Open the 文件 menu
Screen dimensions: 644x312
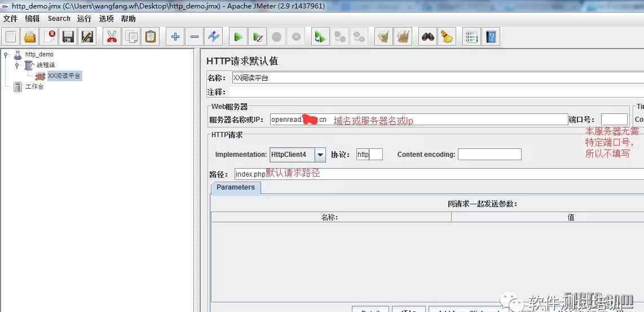[11, 19]
